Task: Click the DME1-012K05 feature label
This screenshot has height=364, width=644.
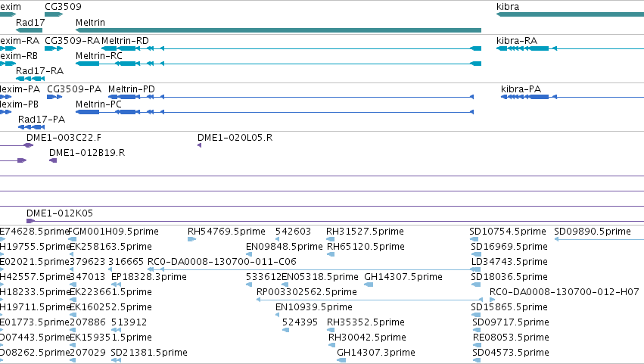Action: point(60,213)
